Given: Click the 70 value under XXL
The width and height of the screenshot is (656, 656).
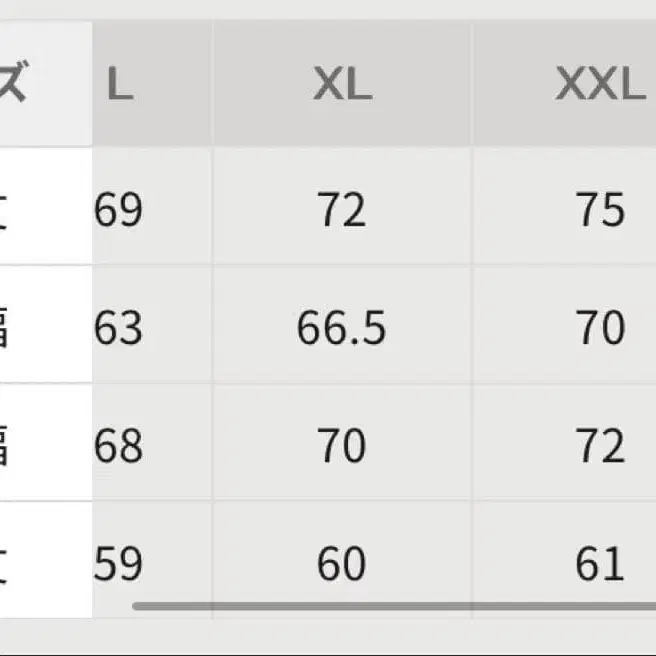Looking at the screenshot, I should [x=600, y=328].
